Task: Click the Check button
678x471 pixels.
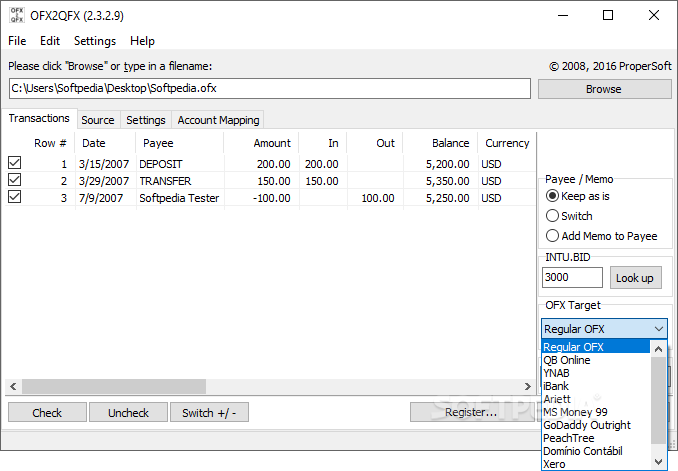Action: pos(47,413)
